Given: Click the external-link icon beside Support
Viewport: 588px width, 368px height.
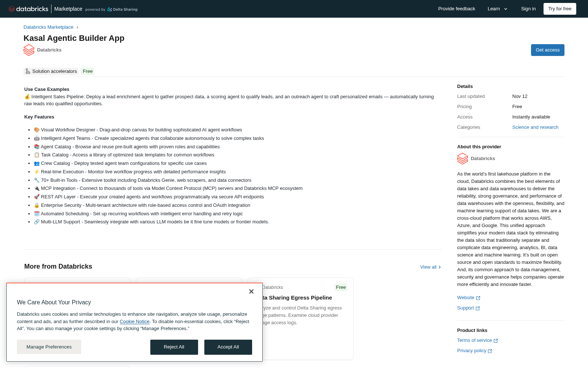Looking at the screenshot, I should [x=478, y=308].
